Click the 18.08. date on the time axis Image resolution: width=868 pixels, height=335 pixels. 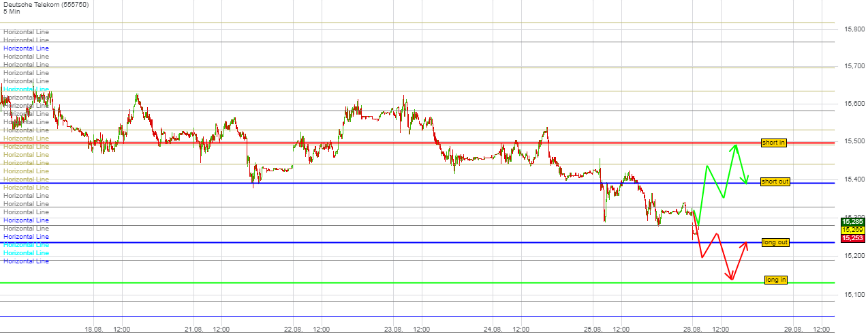[93, 329]
